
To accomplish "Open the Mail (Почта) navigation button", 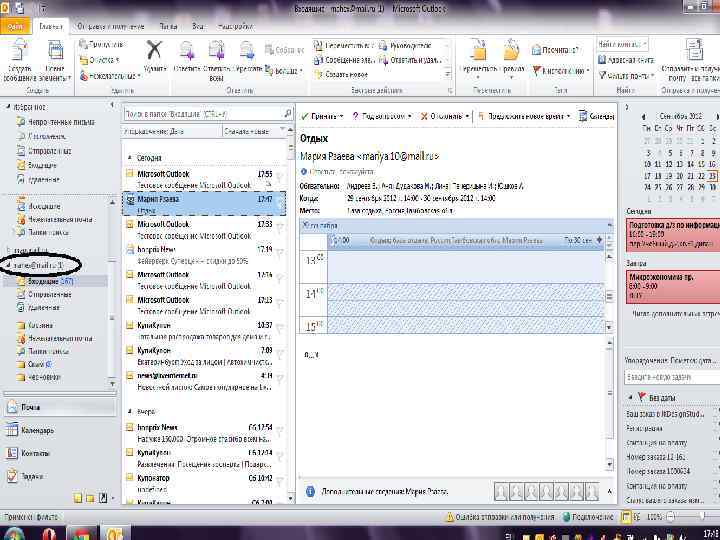I will click(x=60, y=407).
